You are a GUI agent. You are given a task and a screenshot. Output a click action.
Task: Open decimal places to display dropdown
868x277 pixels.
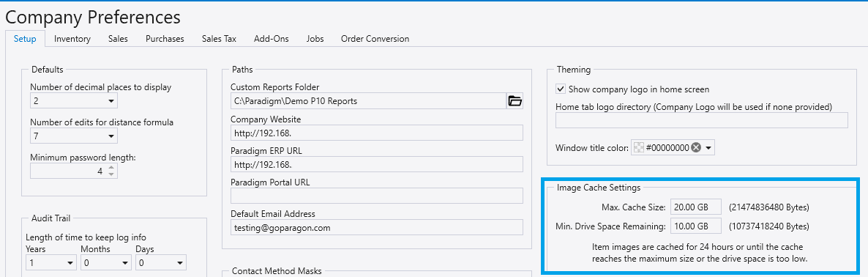click(74, 101)
